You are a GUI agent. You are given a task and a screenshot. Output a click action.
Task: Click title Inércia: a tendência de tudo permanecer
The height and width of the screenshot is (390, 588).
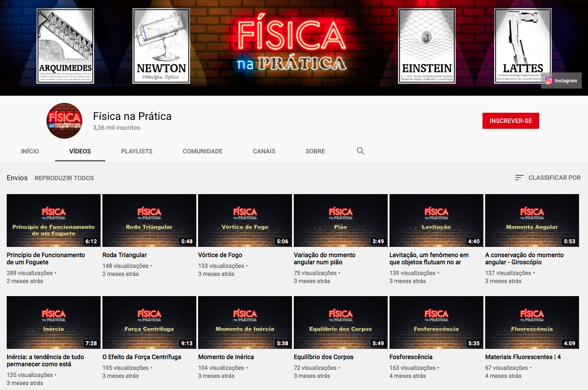coord(45,360)
